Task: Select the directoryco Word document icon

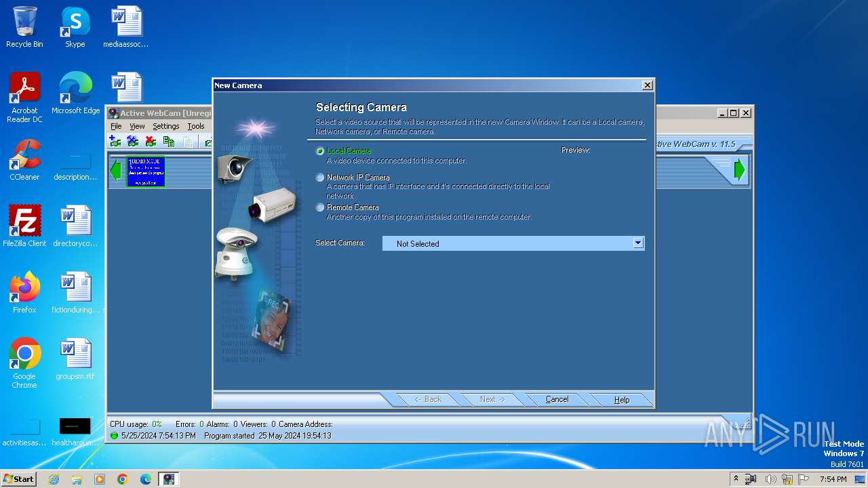Action: (75, 226)
